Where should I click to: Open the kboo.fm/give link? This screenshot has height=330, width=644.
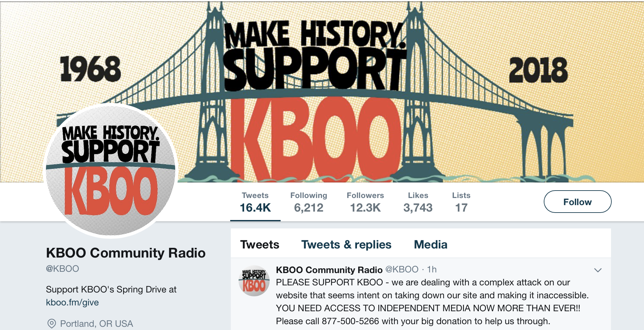tap(72, 302)
